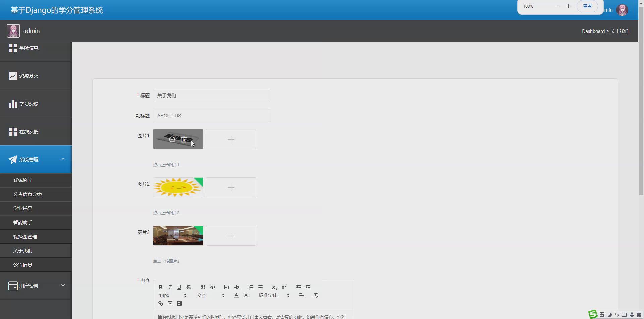This screenshot has height=319, width=644.
Task: Insert a blockquote with the quote icon
Action: click(203, 287)
